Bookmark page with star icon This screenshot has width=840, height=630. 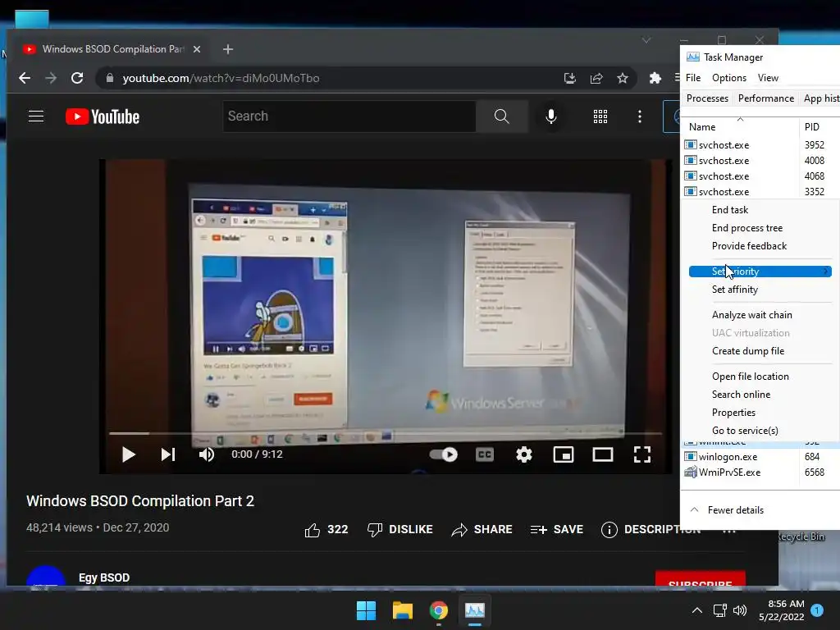click(x=622, y=78)
